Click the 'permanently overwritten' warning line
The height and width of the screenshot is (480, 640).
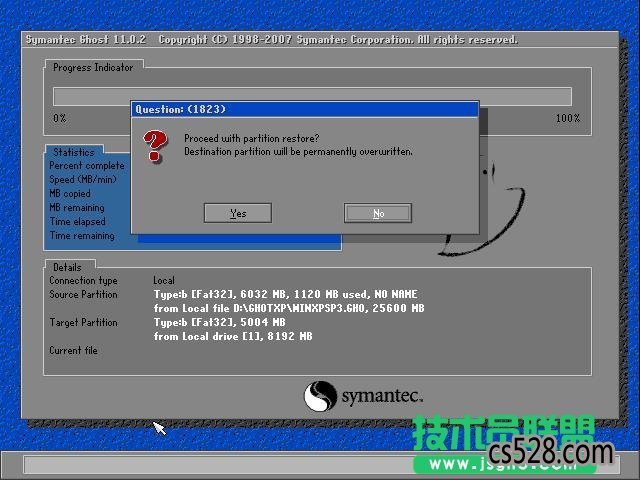298,151
